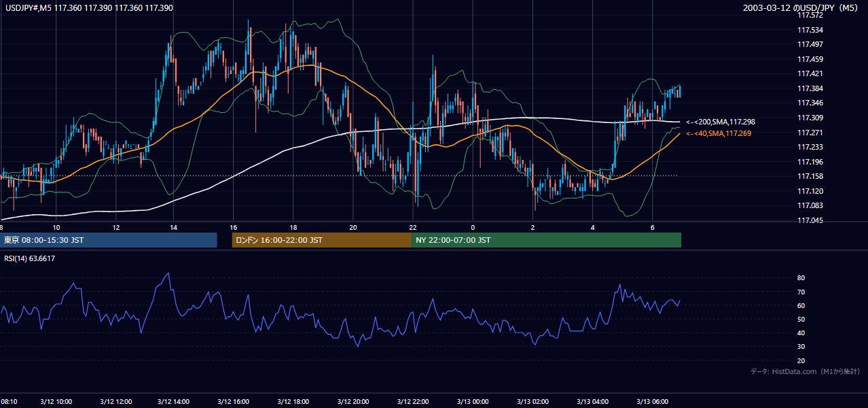Image resolution: width=868 pixels, height=408 pixels.
Task: Click hour tick 0 under price chart
Action: point(473,227)
